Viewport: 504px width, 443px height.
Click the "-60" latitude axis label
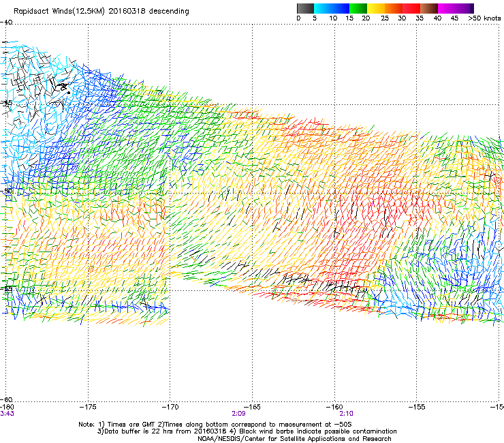coord(6,399)
